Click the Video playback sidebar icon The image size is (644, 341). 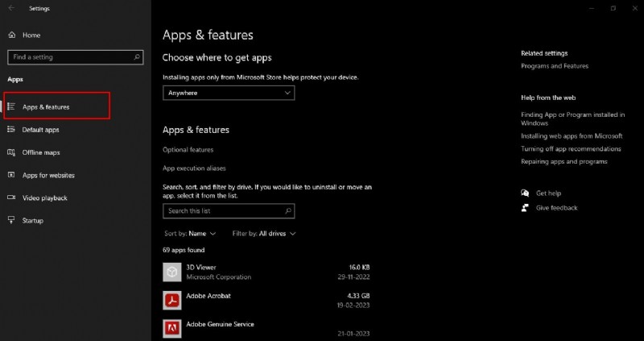[11, 198]
